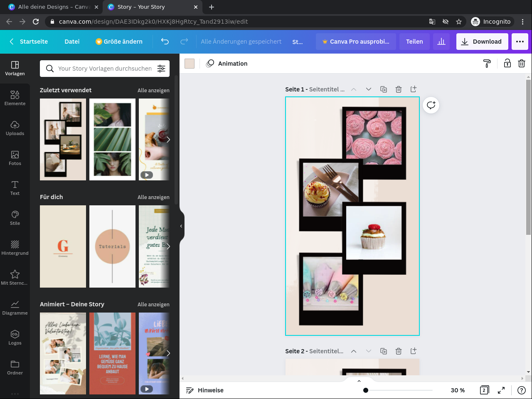Click the zoom slider handle
This screenshot has width=532, height=399.
pyautogui.click(x=366, y=390)
